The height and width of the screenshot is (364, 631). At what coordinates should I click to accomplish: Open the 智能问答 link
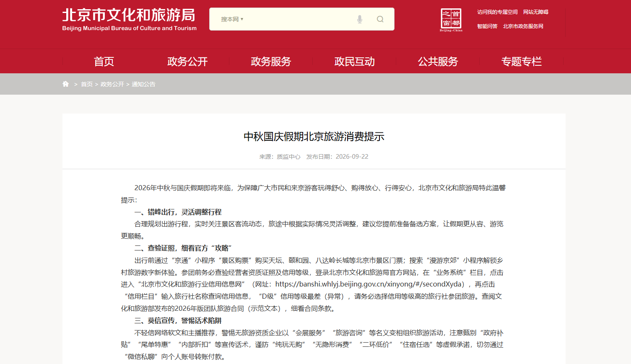click(487, 26)
